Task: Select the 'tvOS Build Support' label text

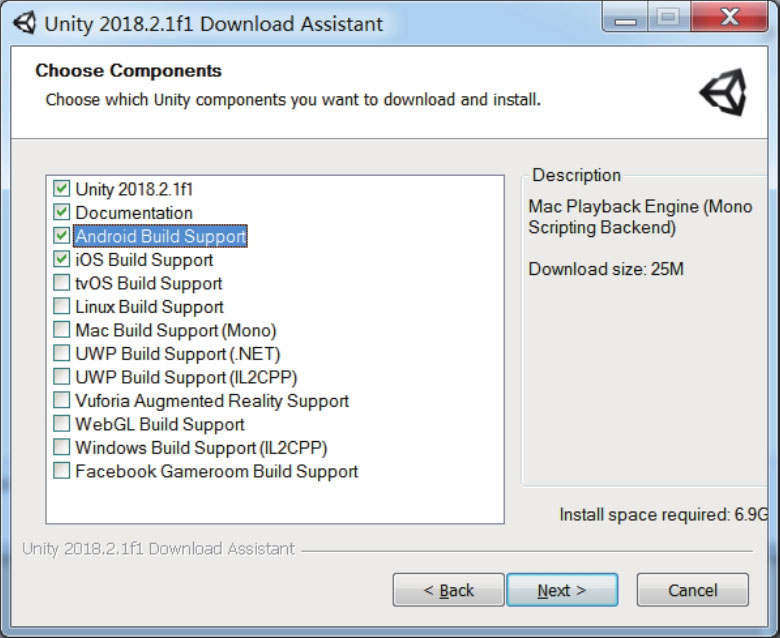Action: tap(148, 283)
